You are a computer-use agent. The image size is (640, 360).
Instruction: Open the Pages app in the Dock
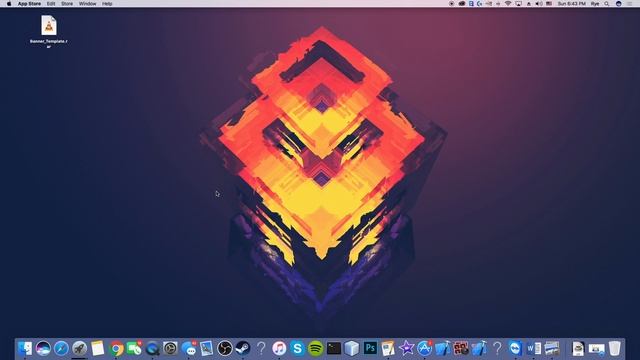click(388, 348)
